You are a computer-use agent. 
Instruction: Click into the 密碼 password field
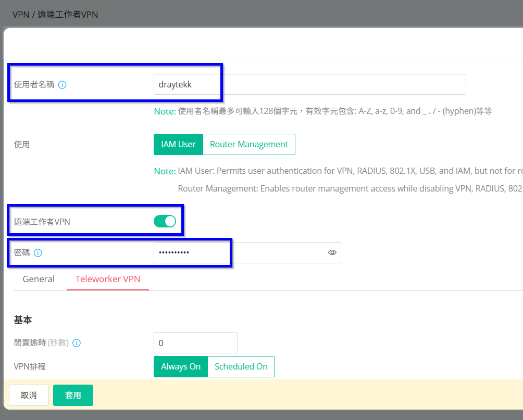(x=240, y=252)
